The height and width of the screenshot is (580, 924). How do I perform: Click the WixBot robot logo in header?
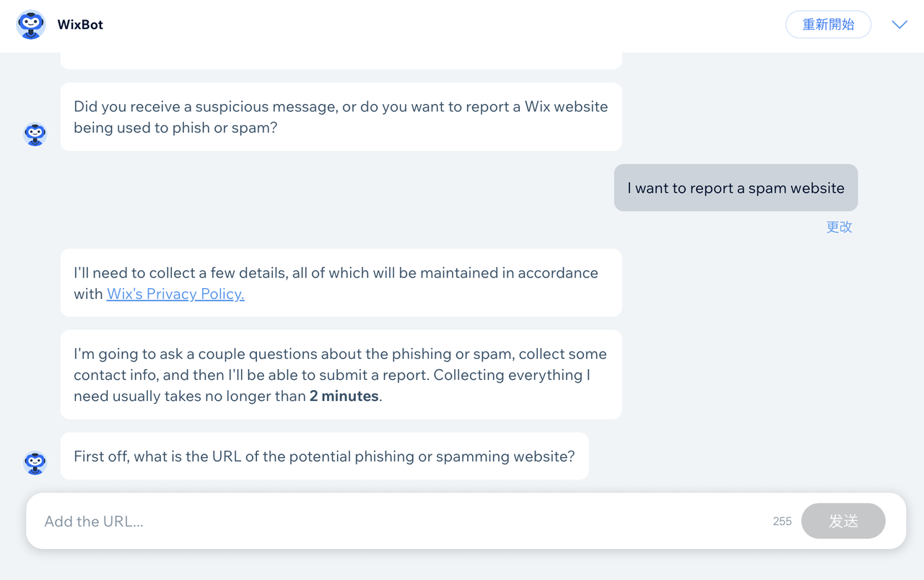pyautogui.click(x=30, y=25)
